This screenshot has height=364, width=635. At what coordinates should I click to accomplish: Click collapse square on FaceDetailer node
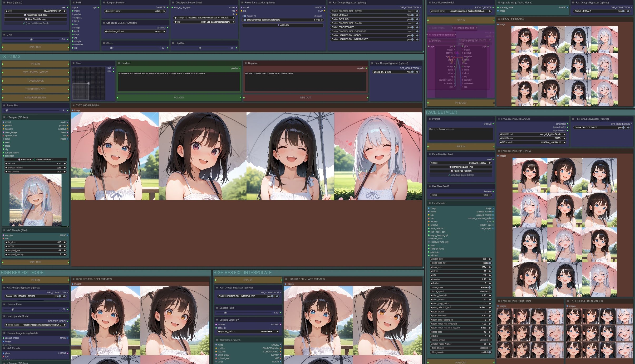[430, 203]
